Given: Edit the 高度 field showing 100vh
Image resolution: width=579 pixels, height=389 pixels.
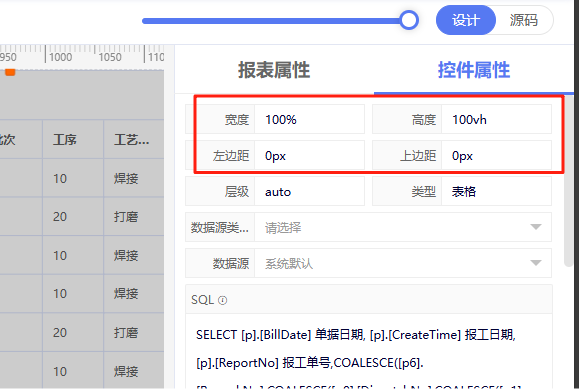Looking at the screenshot, I should 496,119.
